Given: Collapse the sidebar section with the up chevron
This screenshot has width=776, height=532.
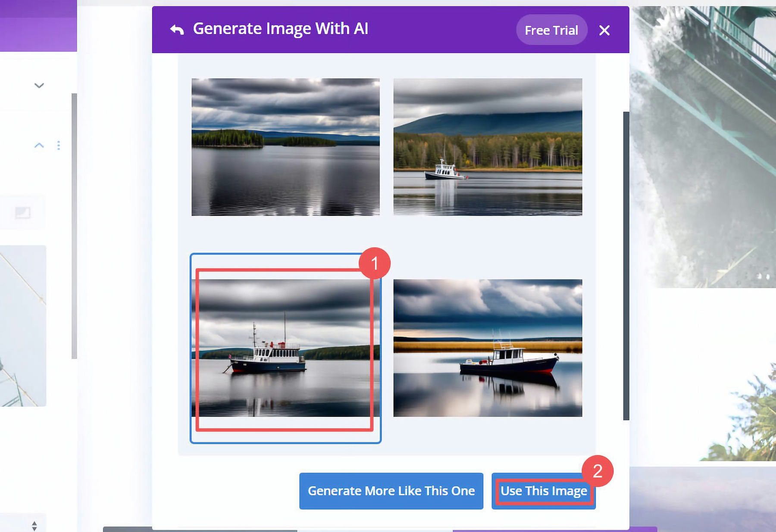Looking at the screenshot, I should (39, 145).
